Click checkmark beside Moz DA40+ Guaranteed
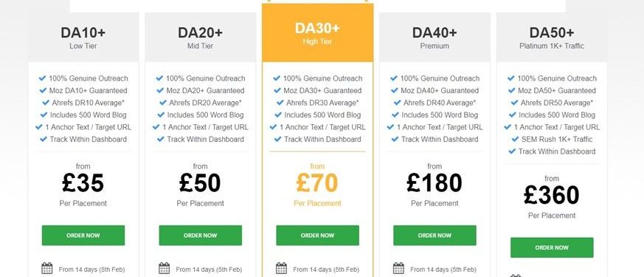The image size is (644, 277). coord(394,90)
